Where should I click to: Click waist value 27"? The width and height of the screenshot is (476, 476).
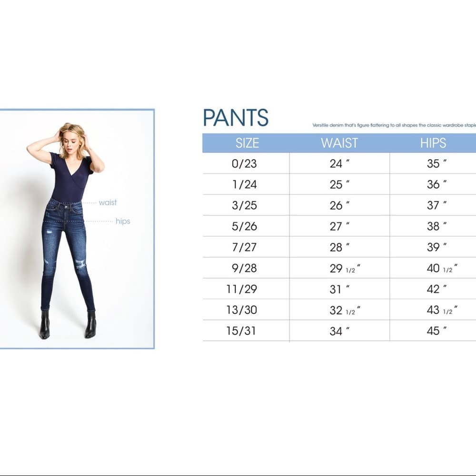[340, 226]
